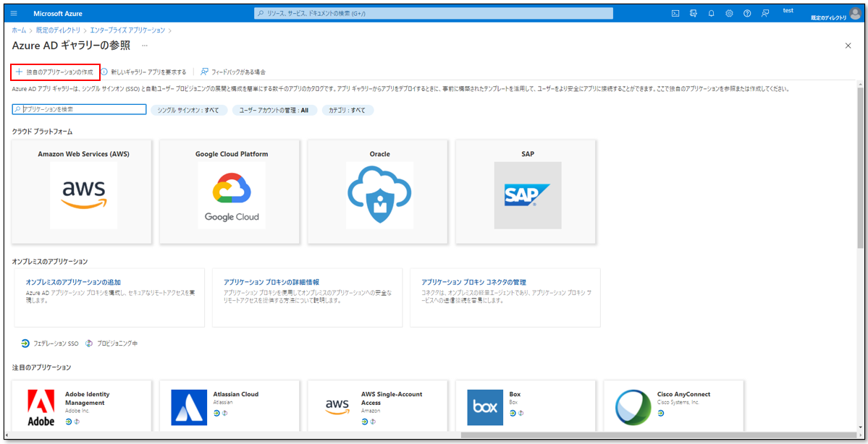Open portal settings gear
The width and height of the screenshot is (868, 444).
coord(729,13)
